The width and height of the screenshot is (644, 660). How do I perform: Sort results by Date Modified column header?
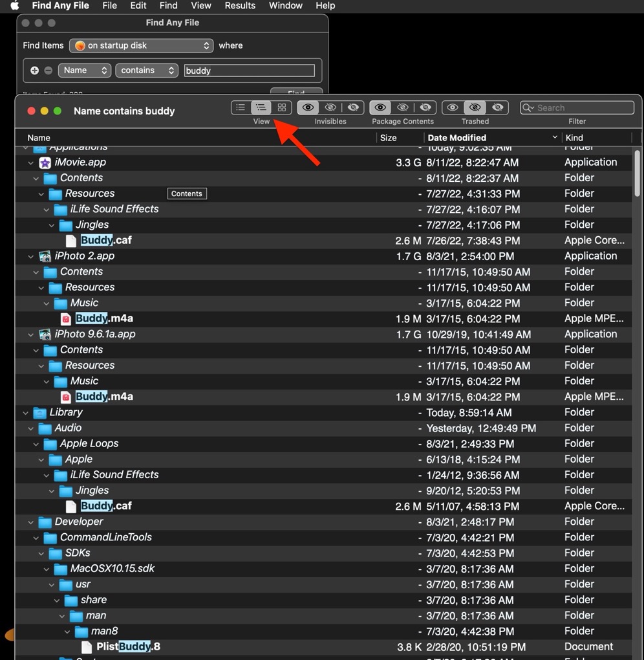[x=493, y=138]
